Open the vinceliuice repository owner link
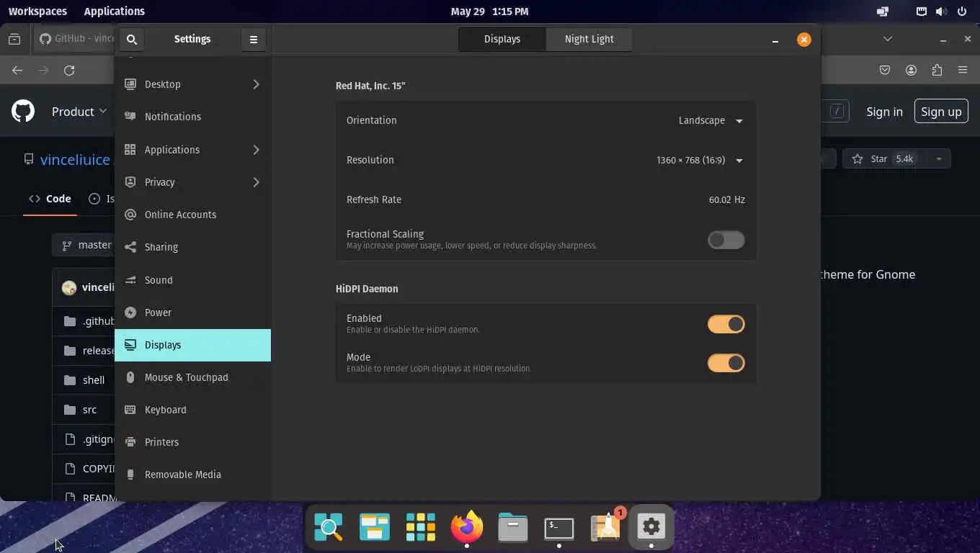980x553 pixels. pyautogui.click(x=75, y=160)
